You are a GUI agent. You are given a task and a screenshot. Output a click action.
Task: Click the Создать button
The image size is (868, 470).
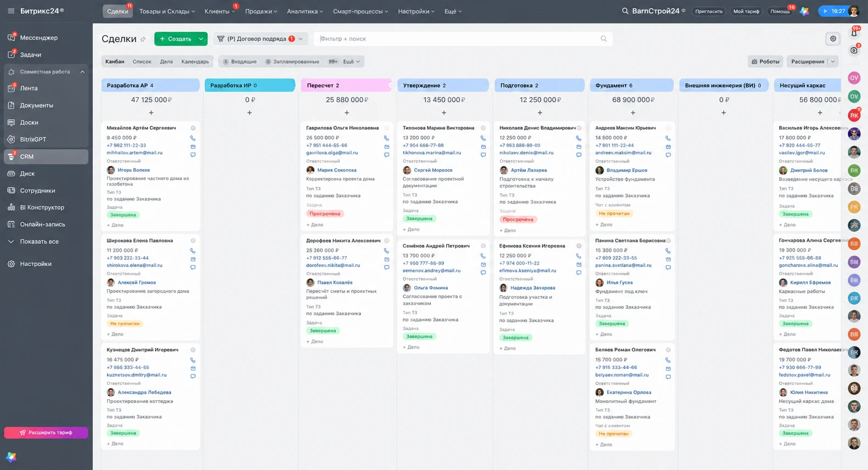tap(176, 39)
